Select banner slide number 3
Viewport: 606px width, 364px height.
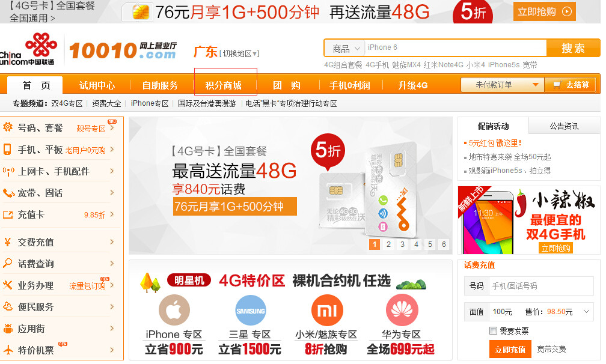[x=402, y=244]
